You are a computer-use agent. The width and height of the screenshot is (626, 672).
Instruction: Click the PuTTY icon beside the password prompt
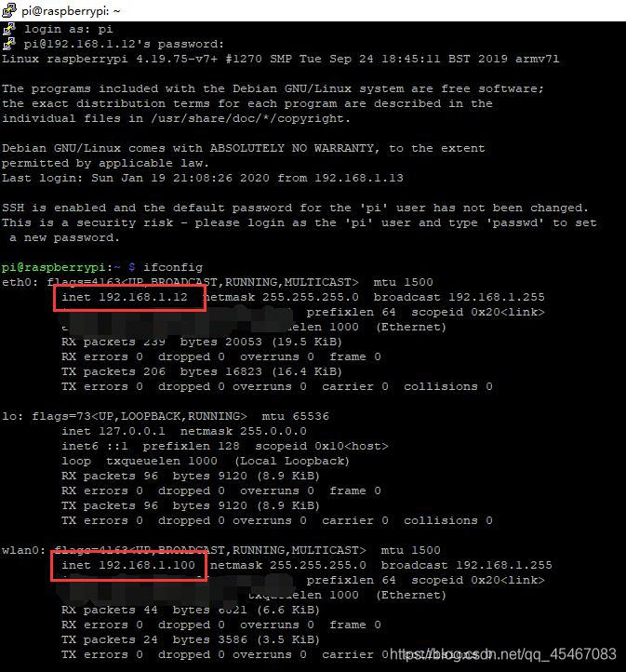(x=9, y=44)
